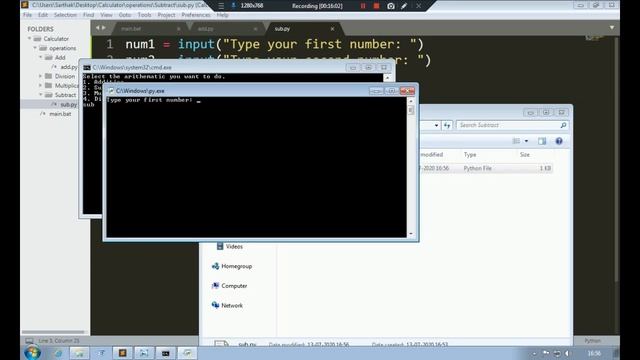Open the Windows Start menu
640x360 pixels.
(x=32, y=352)
